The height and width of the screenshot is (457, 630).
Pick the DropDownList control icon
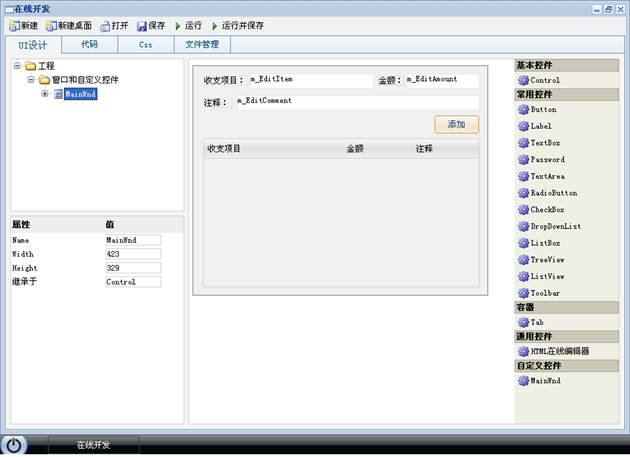pyautogui.click(x=523, y=226)
